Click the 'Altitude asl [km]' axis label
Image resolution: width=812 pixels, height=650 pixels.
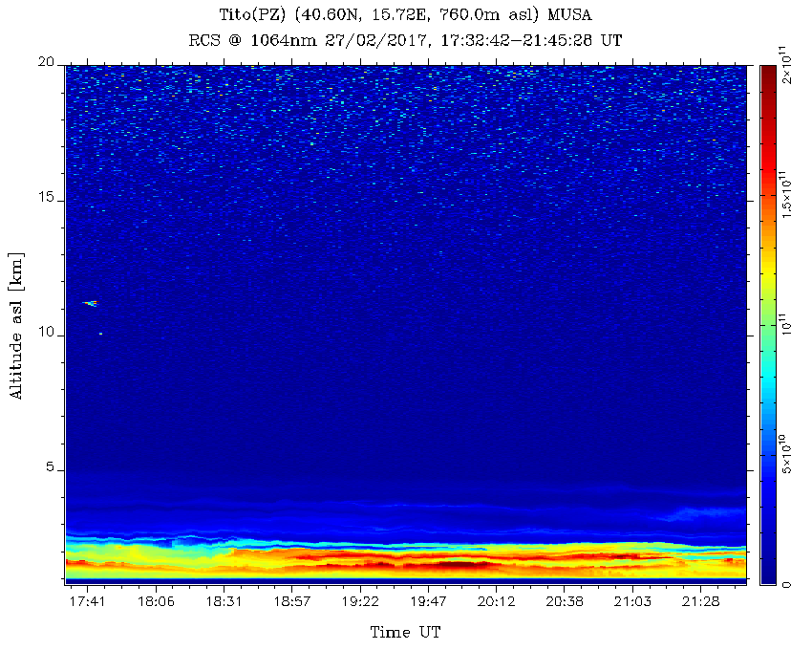point(16,326)
